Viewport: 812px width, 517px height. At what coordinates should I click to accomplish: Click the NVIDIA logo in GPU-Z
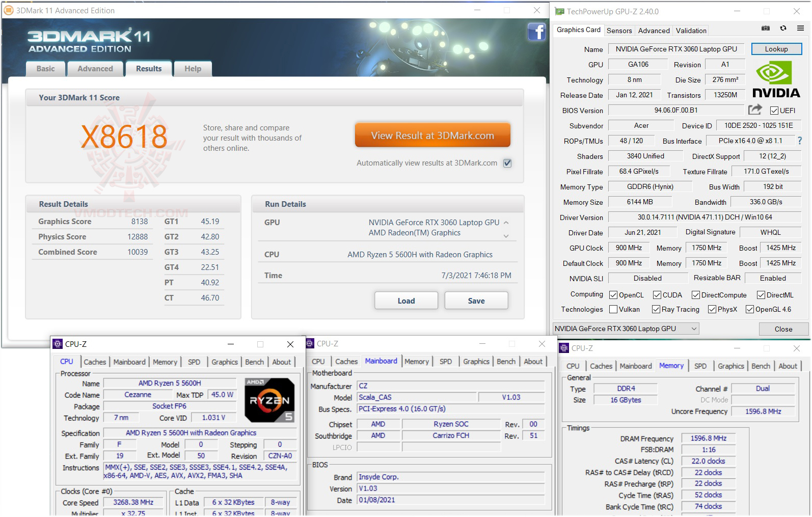[776, 79]
